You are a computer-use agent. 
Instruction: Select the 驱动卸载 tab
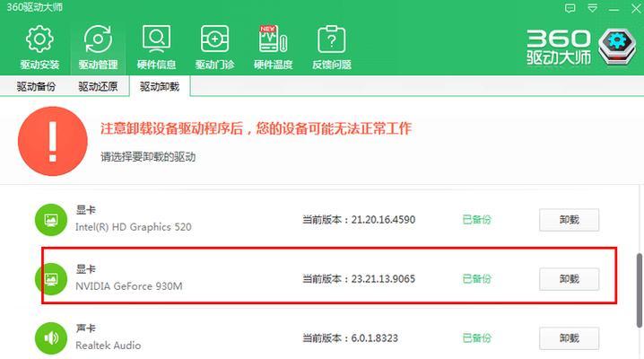[160, 86]
